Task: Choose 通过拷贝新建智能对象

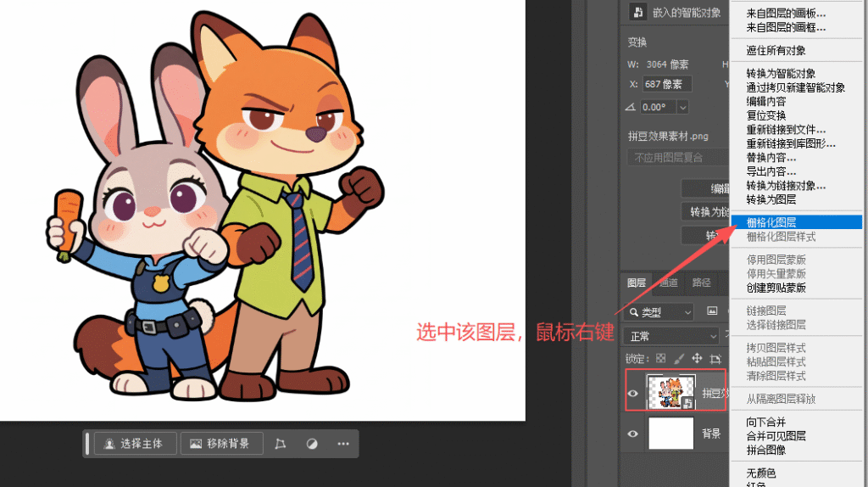Action: pos(795,87)
